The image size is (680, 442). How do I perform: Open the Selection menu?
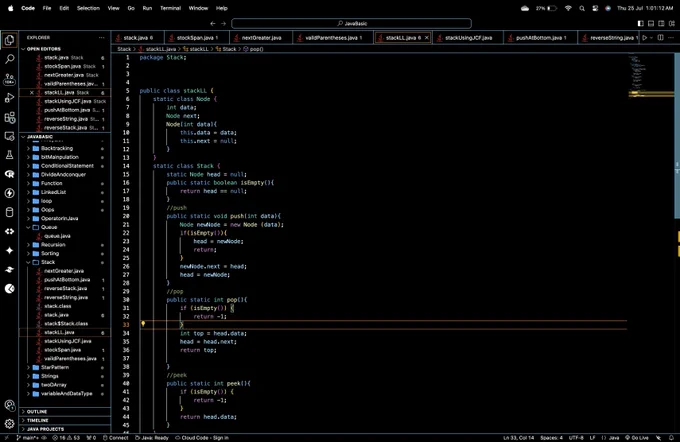[x=88, y=8]
